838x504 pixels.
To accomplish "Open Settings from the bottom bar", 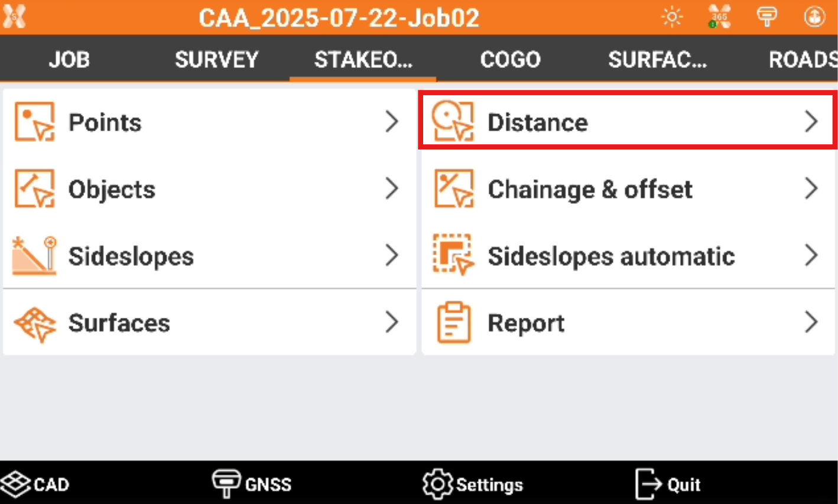I will coord(473,485).
